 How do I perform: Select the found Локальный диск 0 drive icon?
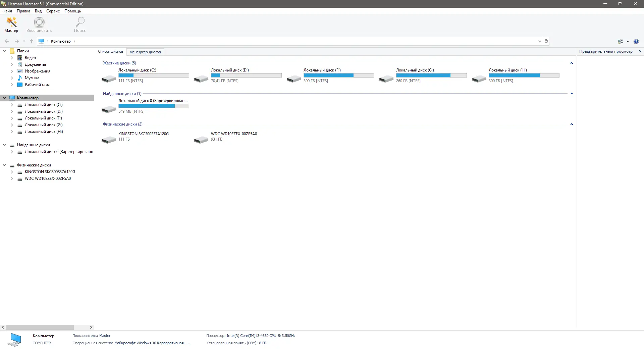pyautogui.click(x=109, y=109)
